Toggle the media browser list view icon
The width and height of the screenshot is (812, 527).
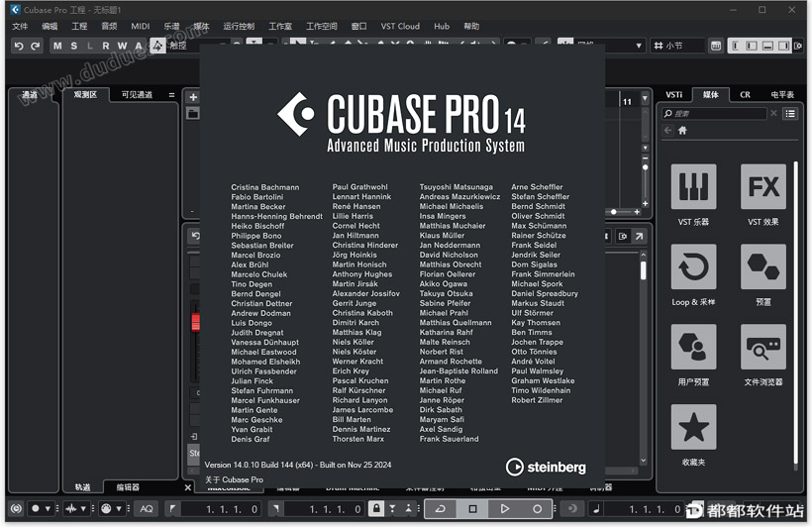point(790,114)
